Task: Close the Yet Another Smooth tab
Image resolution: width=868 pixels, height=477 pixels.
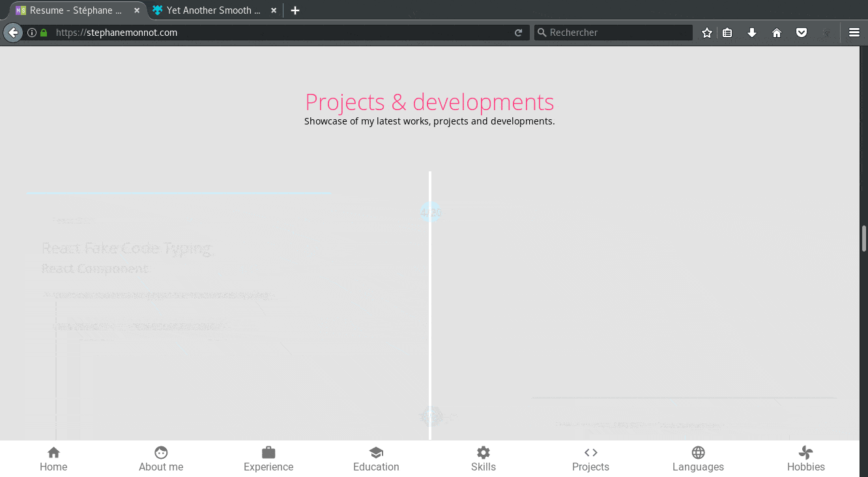Action: point(274,10)
